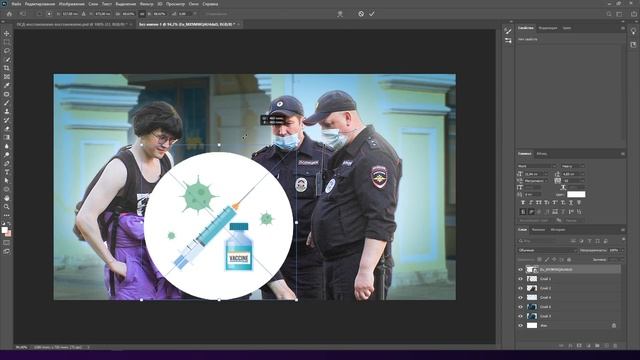
Task: Toggle the aspect ratio link in options bar
Action: coord(142,14)
